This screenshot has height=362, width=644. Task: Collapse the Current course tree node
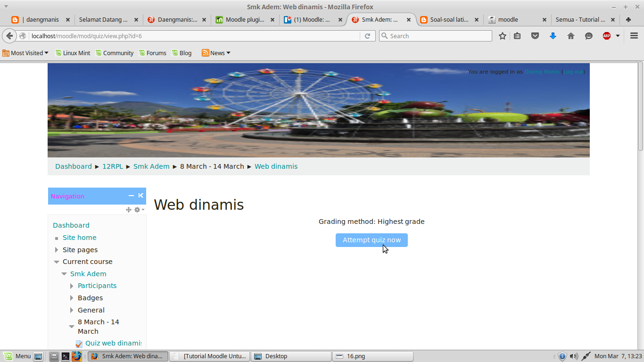57,262
